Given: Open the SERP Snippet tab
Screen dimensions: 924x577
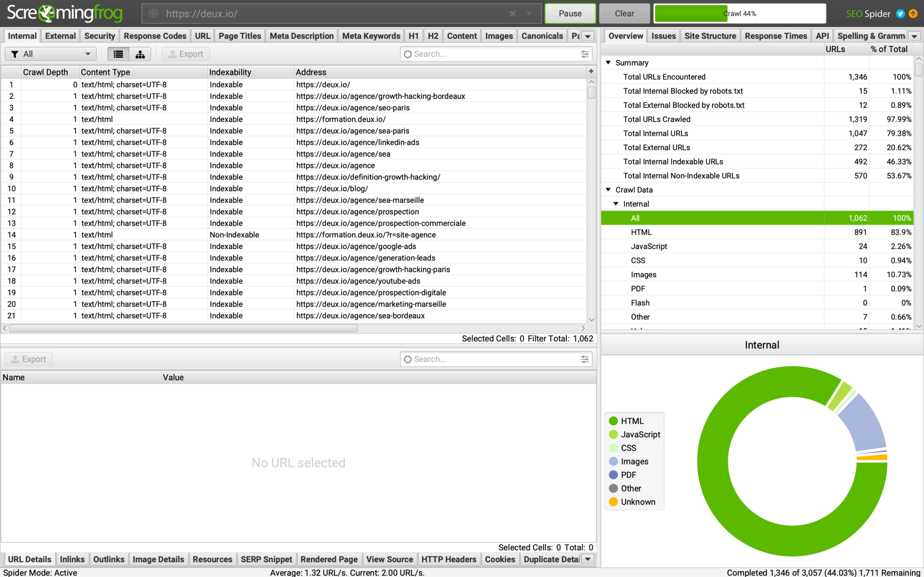Looking at the screenshot, I should tap(267, 559).
